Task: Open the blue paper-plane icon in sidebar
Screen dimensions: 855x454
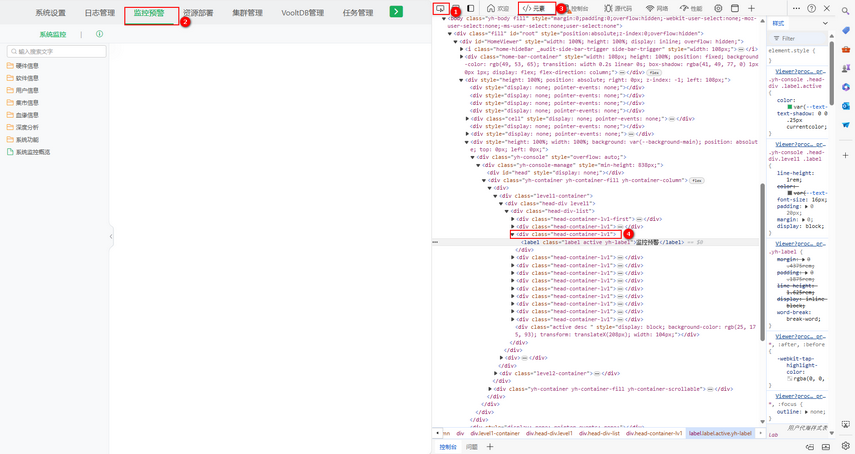Action: (846, 125)
